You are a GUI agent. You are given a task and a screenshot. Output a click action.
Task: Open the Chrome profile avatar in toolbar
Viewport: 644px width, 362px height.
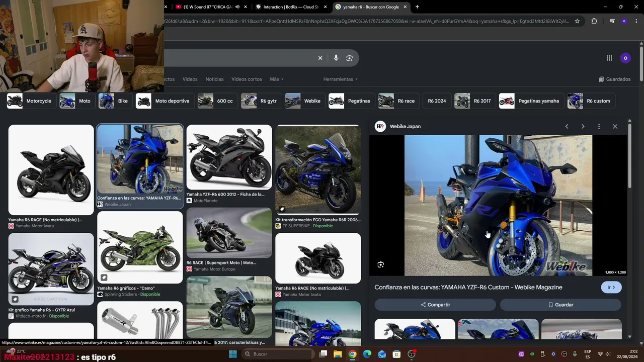click(624, 21)
